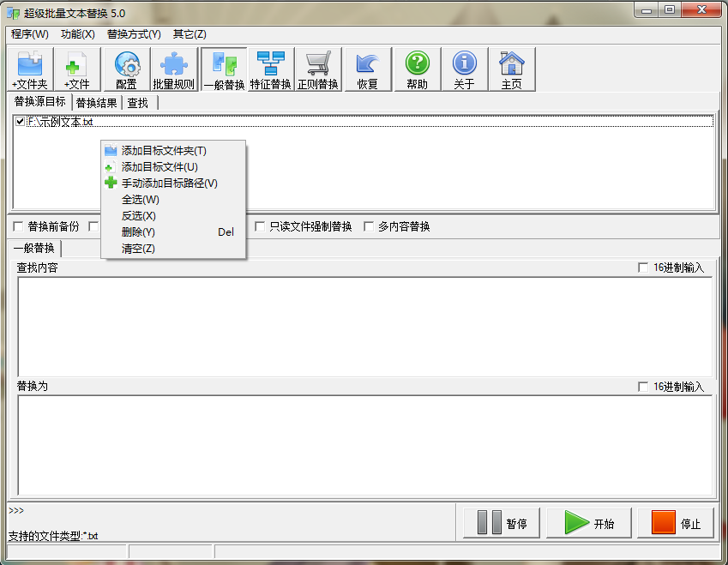Select the 正则替换 regex replace icon
This screenshot has width=728, height=565.
click(x=318, y=69)
